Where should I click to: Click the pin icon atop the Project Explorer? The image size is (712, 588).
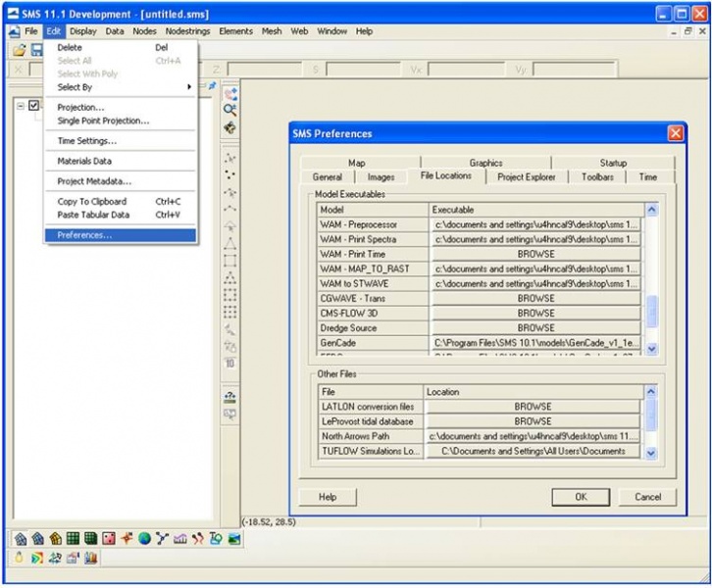[212, 85]
